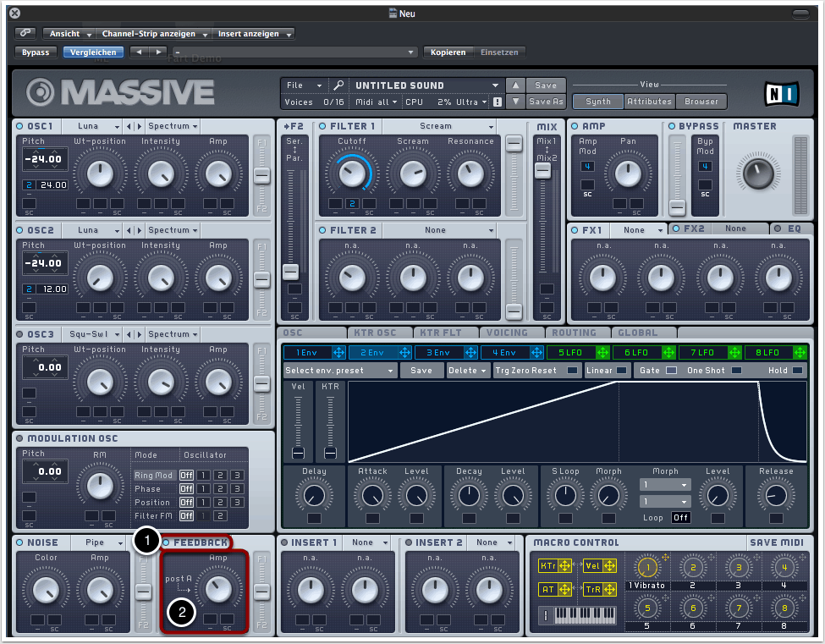Click the Save As button
Viewport: 825px width, 644px height.
tap(546, 102)
